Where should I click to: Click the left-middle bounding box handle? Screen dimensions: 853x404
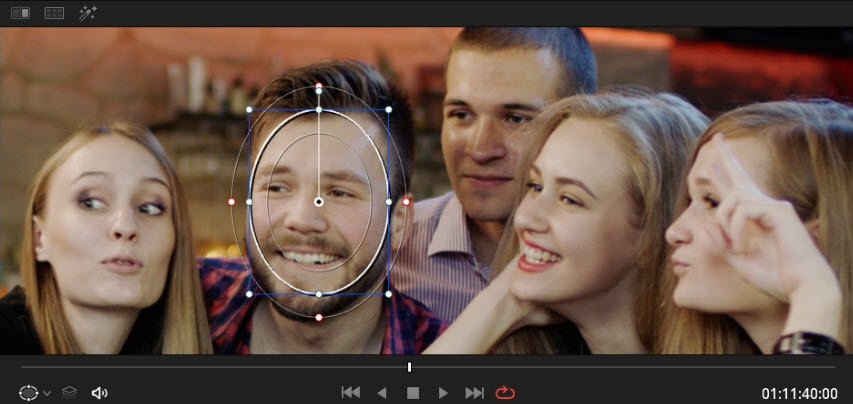pyautogui.click(x=249, y=202)
